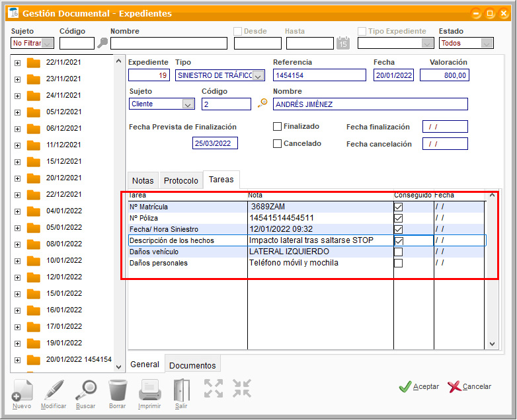Toggle the Tipo Expediente filter checkbox
This screenshot has width=517, height=420.
point(362,31)
